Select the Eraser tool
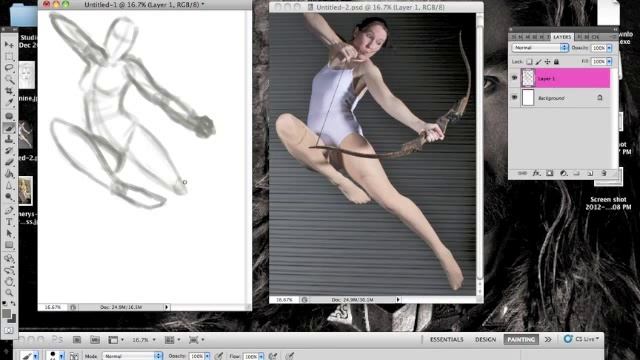The width and height of the screenshot is (640, 360). pyautogui.click(x=9, y=162)
